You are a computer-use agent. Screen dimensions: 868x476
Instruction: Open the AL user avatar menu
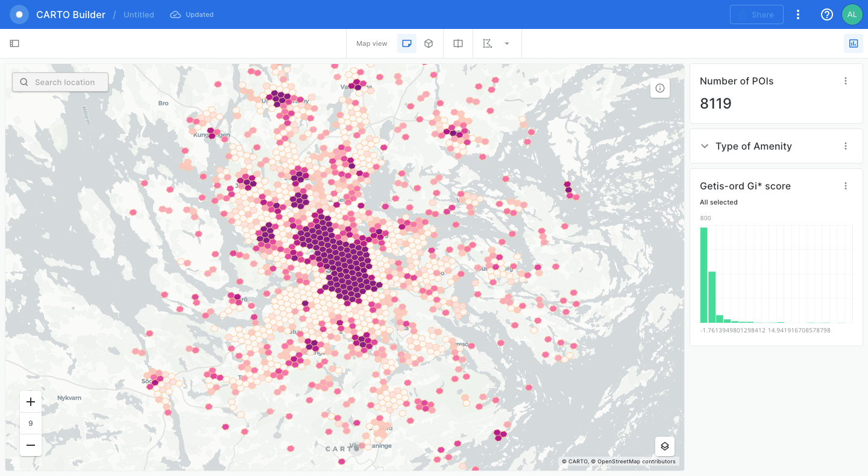click(x=852, y=14)
